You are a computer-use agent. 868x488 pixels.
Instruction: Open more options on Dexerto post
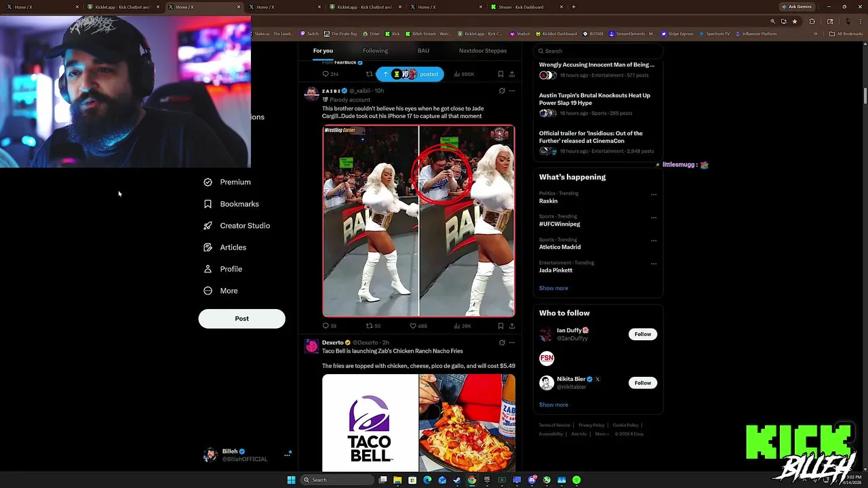click(x=512, y=342)
